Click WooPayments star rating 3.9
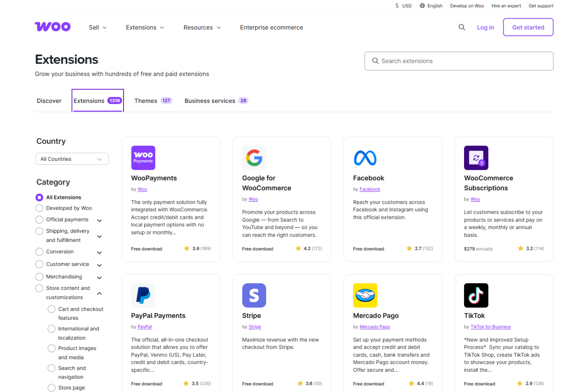588x392 pixels. 197,249
